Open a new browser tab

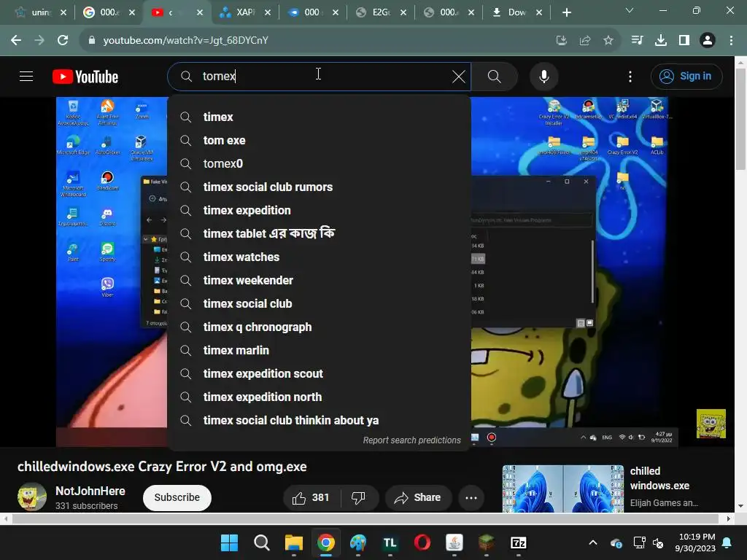point(566,12)
